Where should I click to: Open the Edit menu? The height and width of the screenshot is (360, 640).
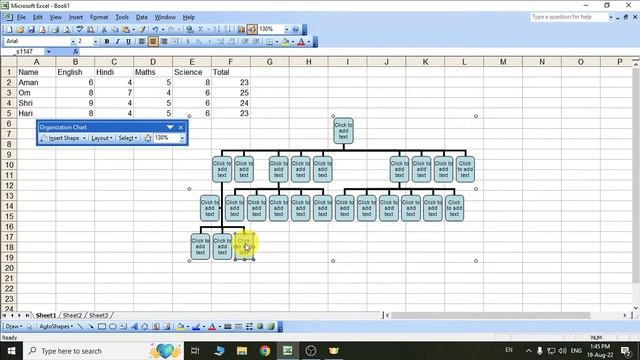tap(38, 17)
